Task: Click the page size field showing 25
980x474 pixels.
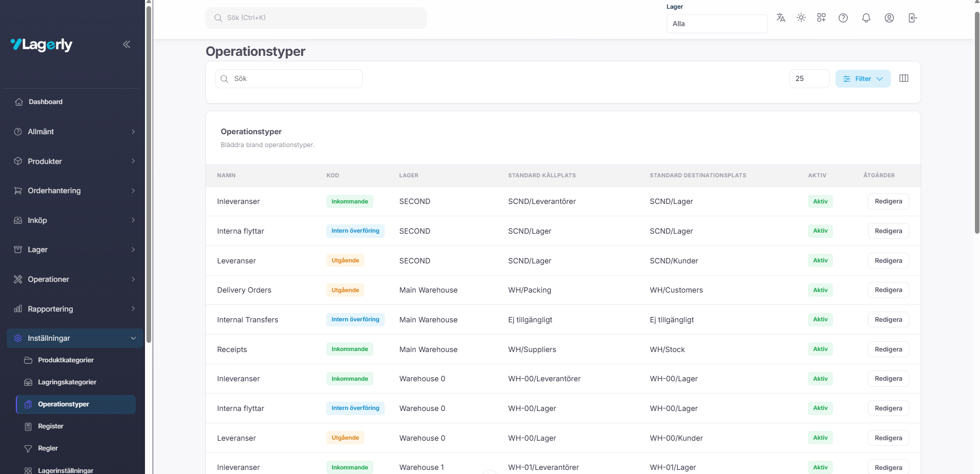Action: [809, 78]
